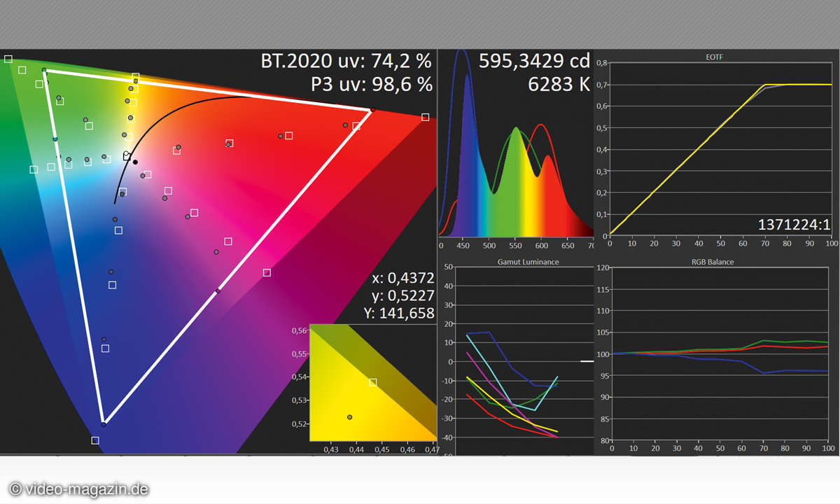Click the "BT.2020 uv: 74,2 %" readout

click(346, 62)
